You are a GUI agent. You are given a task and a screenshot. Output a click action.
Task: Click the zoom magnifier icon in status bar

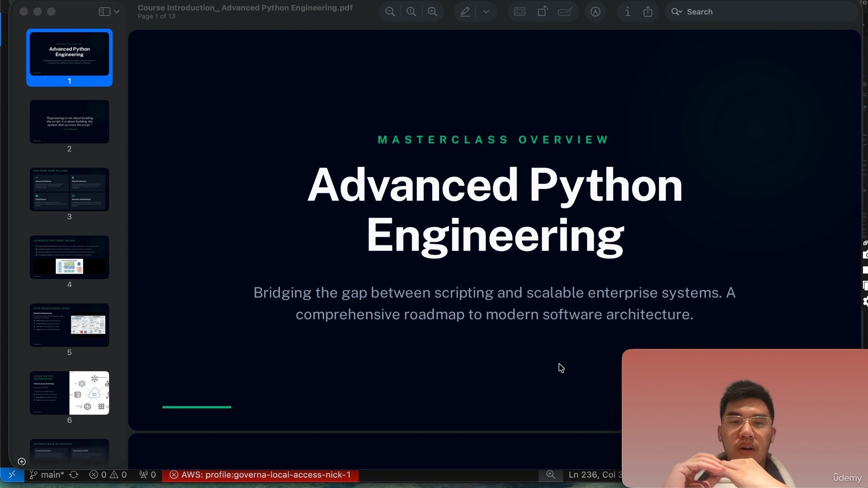click(x=551, y=475)
